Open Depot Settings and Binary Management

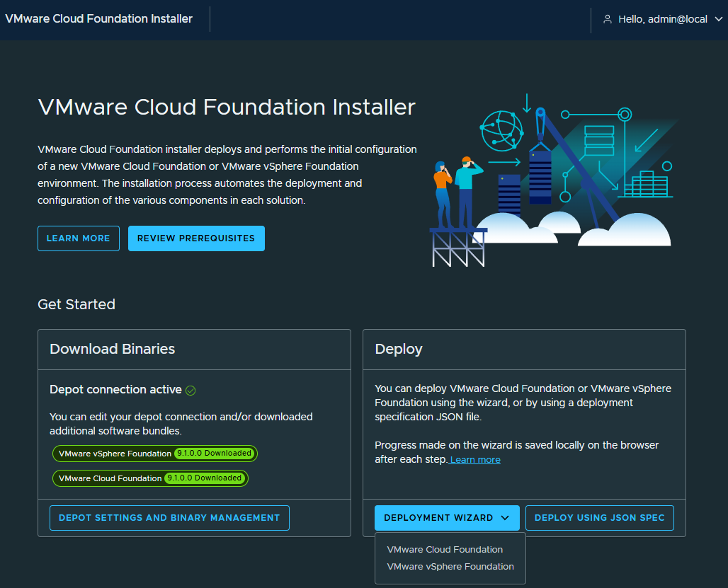tap(169, 518)
